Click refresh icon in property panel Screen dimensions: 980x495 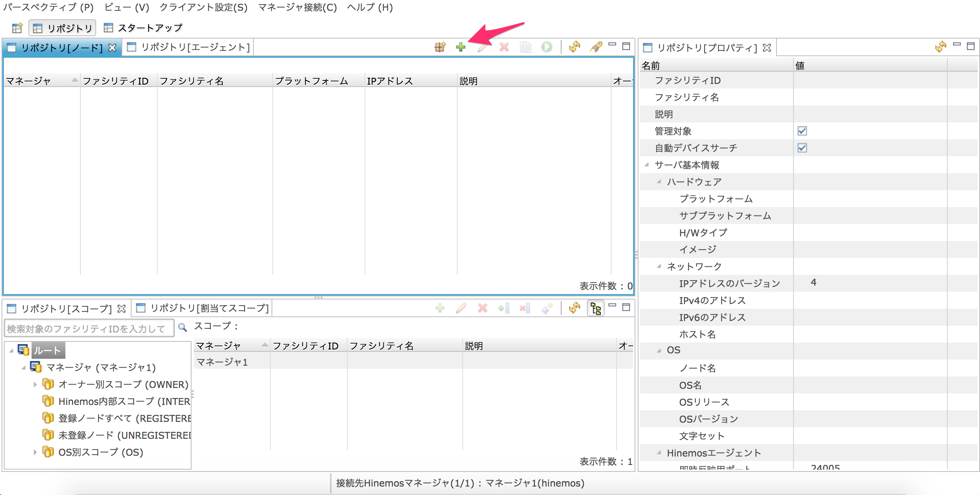click(x=940, y=47)
